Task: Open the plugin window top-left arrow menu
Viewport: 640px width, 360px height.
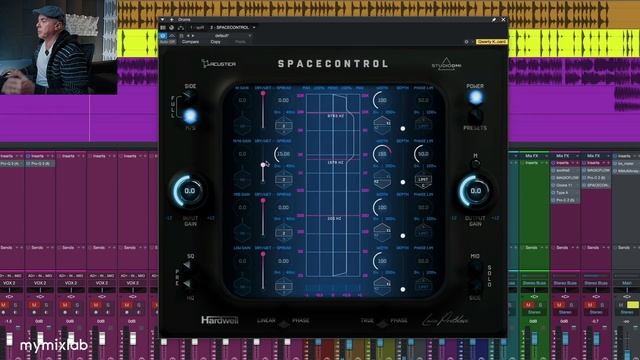Action: tap(162, 20)
